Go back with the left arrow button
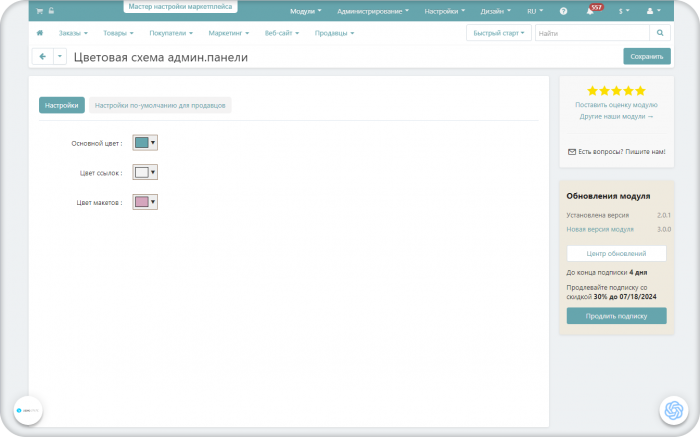The image size is (700, 437). click(x=43, y=57)
